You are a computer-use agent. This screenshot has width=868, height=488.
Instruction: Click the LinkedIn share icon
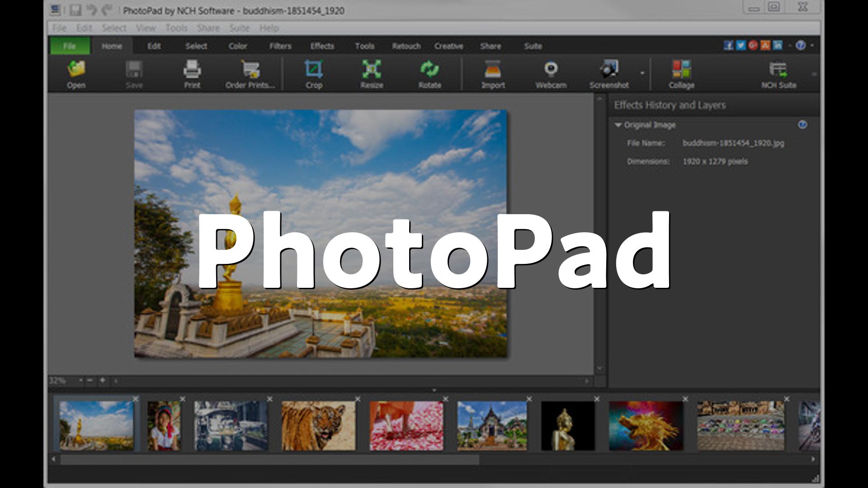point(778,45)
